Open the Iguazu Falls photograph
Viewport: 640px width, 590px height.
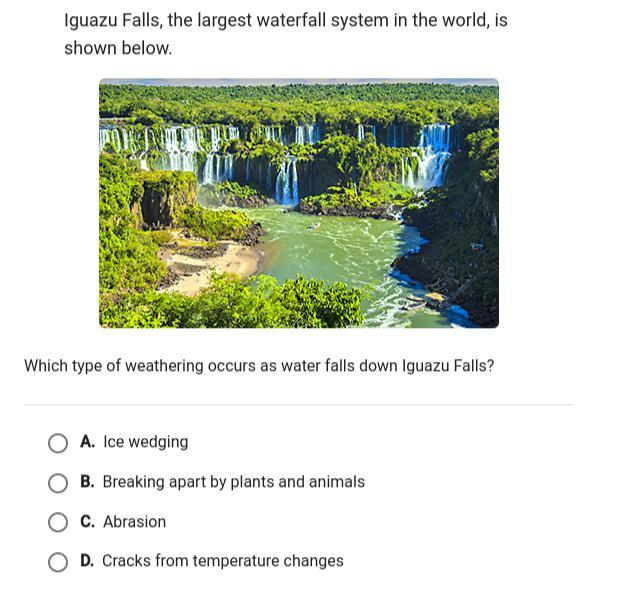tap(299, 203)
